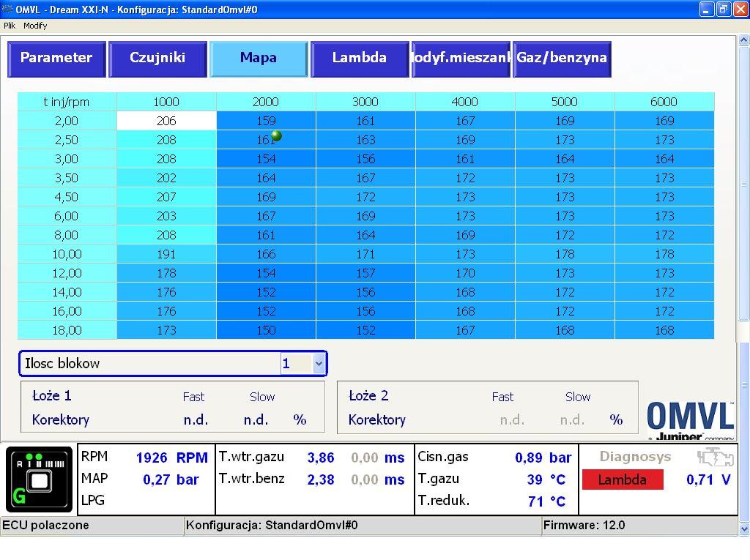Select cell 159 in 2000 rpm column
This screenshot has height=560, width=750.
click(x=266, y=121)
